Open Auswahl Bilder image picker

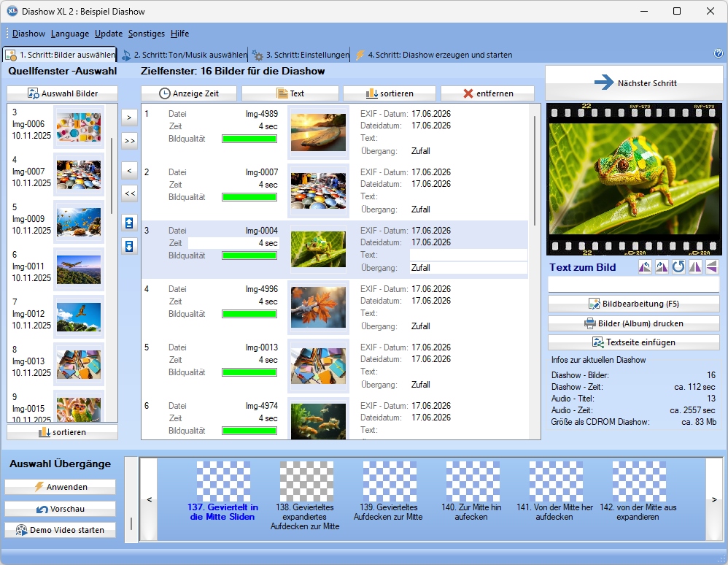point(62,93)
